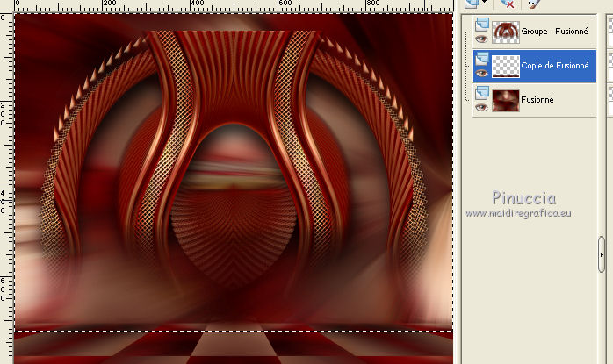613x364 pixels.
Task: Select the bottom layer named Fusionné
Action: coord(537,100)
